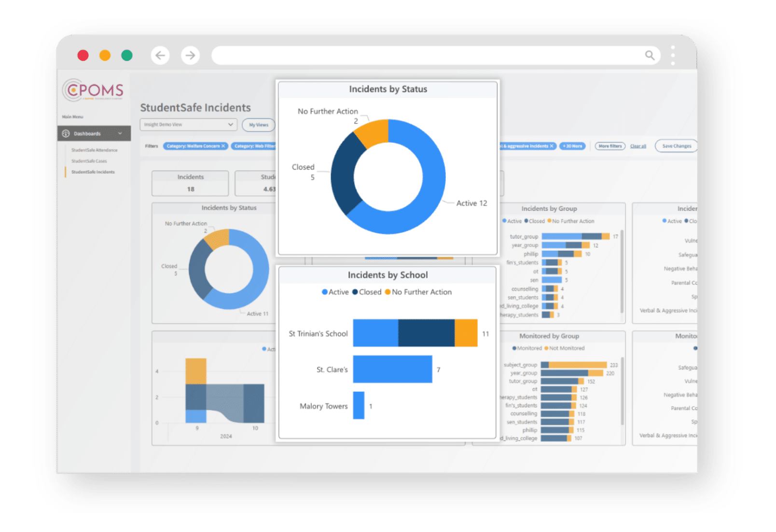
Task: Toggle Closed legend in Incidents by School
Action: pyautogui.click(x=367, y=292)
